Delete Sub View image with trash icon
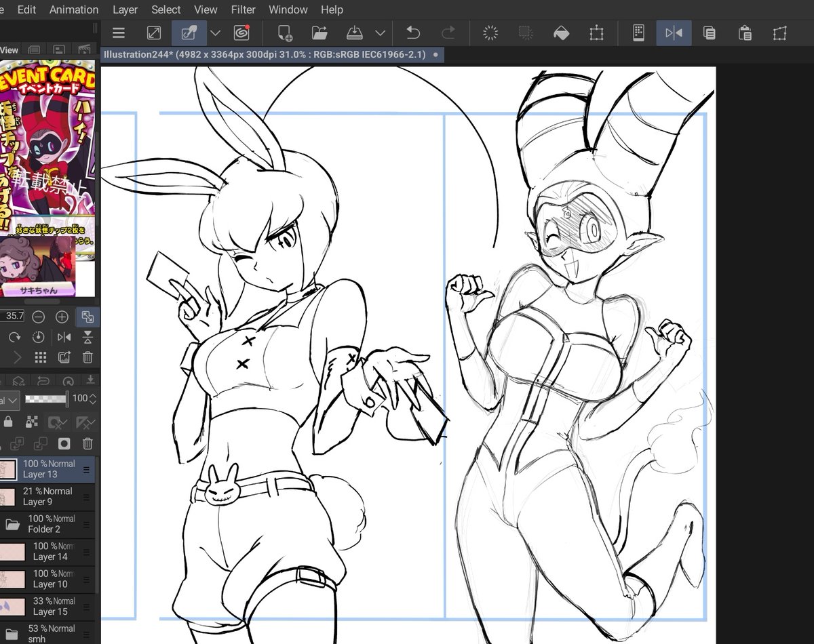 (x=88, y=357)
